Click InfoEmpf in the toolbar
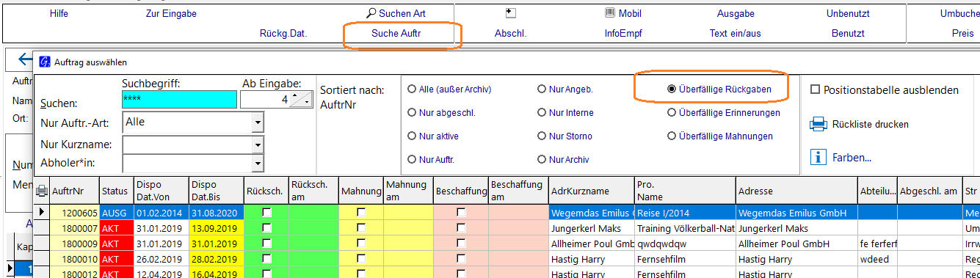 623,33
